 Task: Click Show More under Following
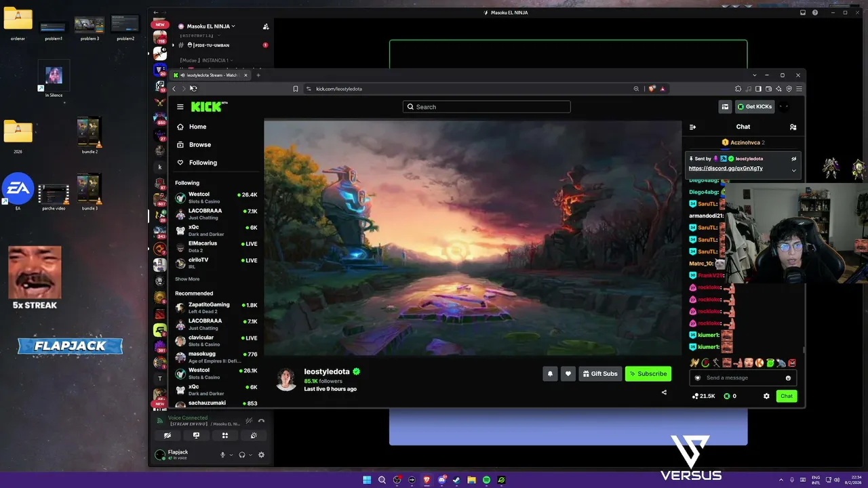187,279
